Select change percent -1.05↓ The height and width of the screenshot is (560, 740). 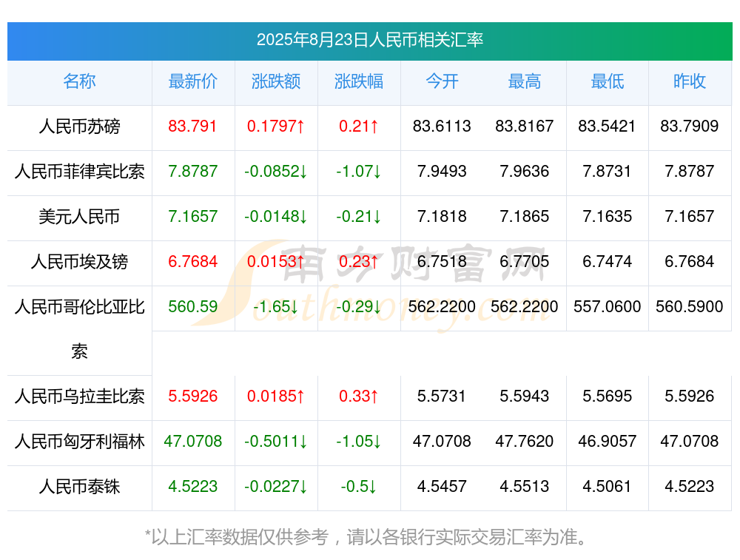pos(359,442)
